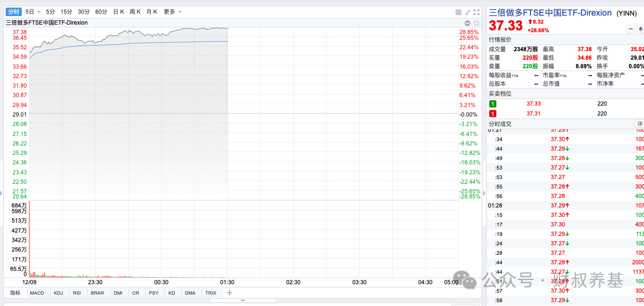Click the 指标 label

point(15,293)
